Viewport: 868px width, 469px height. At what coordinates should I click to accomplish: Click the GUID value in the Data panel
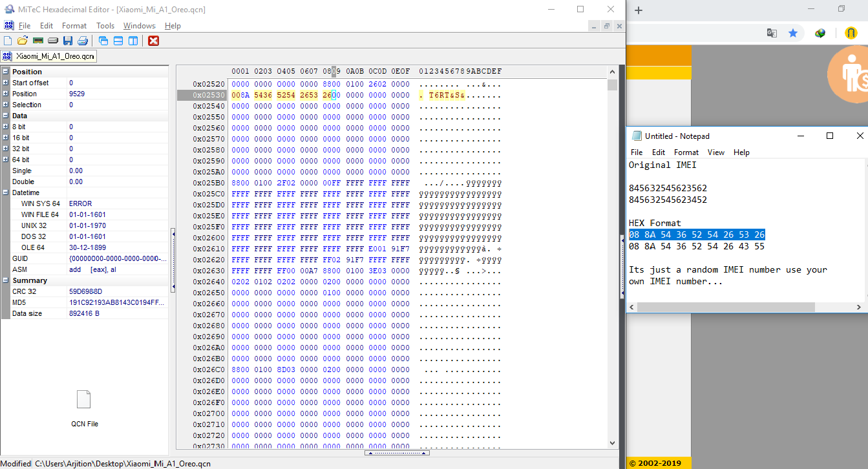(117, 258)
